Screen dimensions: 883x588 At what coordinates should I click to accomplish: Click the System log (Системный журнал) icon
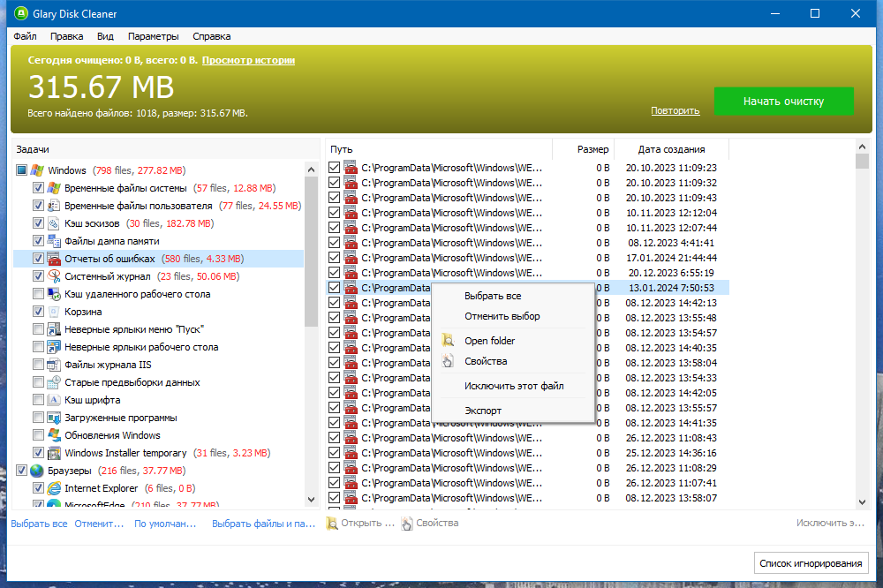54,276
